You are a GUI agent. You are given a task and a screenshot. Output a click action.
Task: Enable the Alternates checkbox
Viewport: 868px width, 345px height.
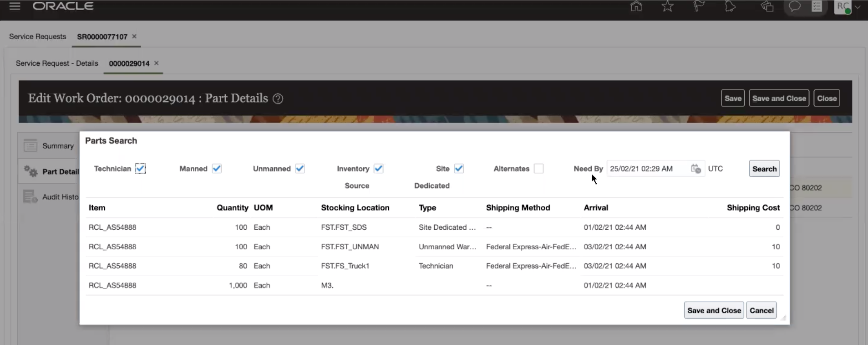pyautogui.click(x=538, y=169)
